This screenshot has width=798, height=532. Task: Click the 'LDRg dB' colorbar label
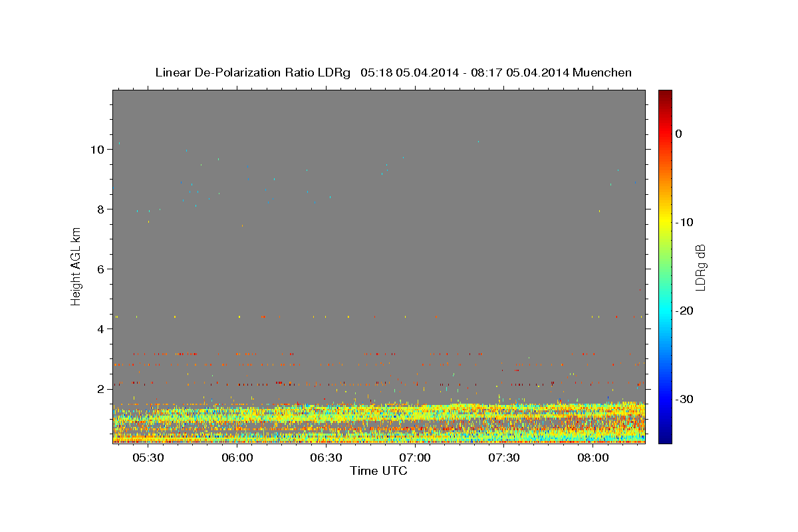700,267
